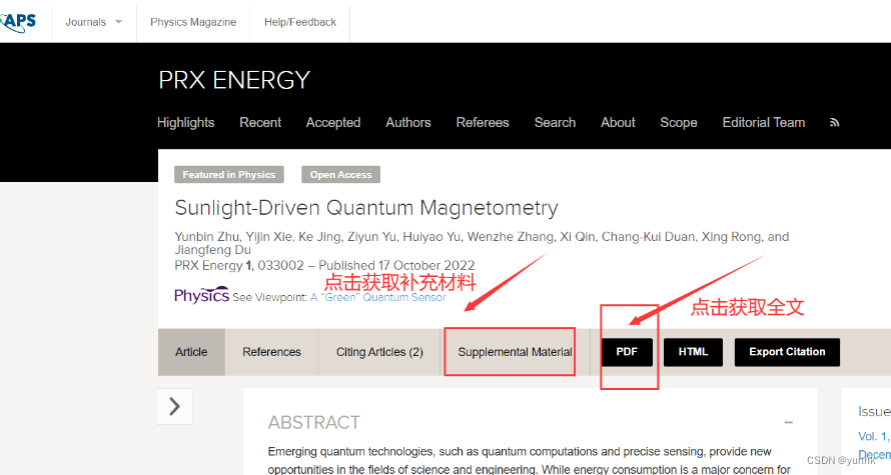The height and width of the screenshot is (475, 891).
Task: Go to Recent articles
Action: [x=260, y=123]
